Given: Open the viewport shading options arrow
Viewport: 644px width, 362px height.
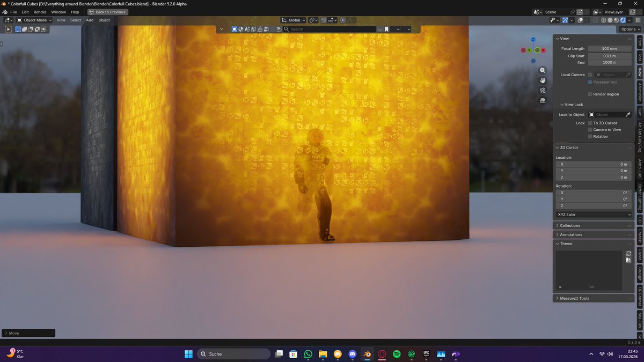Looking at the screenshot, I should 630,20.
